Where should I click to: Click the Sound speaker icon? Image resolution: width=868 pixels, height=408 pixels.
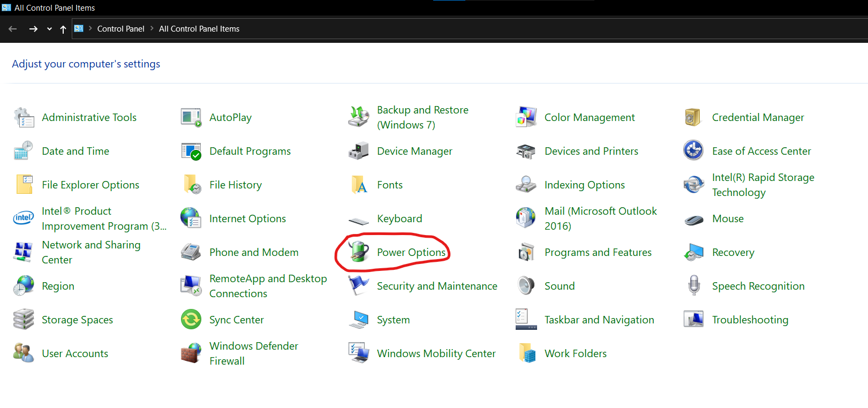526,286
